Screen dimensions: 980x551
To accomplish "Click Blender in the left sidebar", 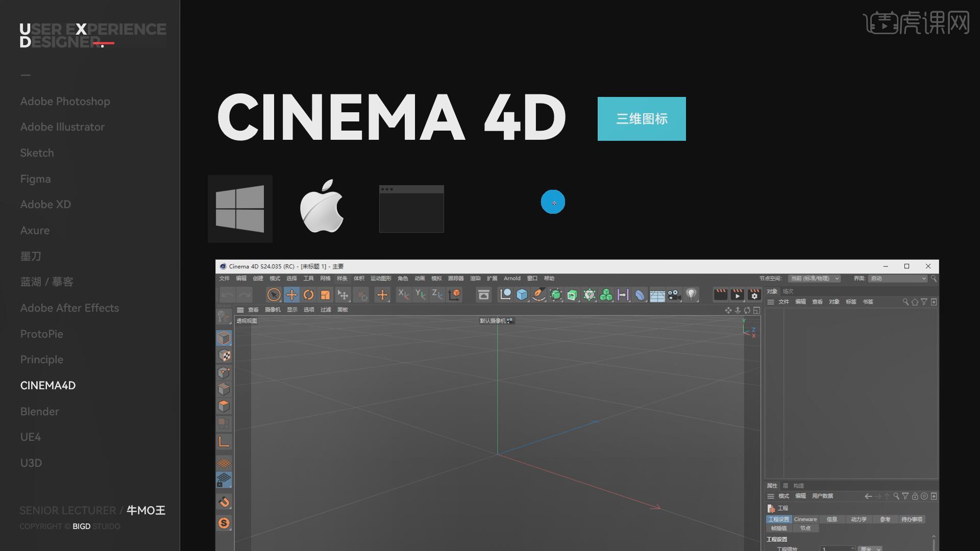I will [39, 411].
